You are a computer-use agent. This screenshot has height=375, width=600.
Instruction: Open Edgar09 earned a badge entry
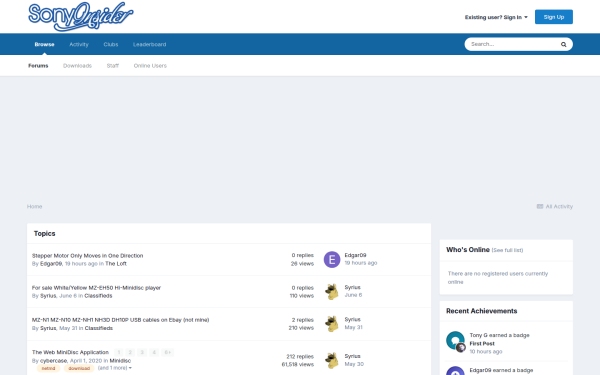[501, 370]
